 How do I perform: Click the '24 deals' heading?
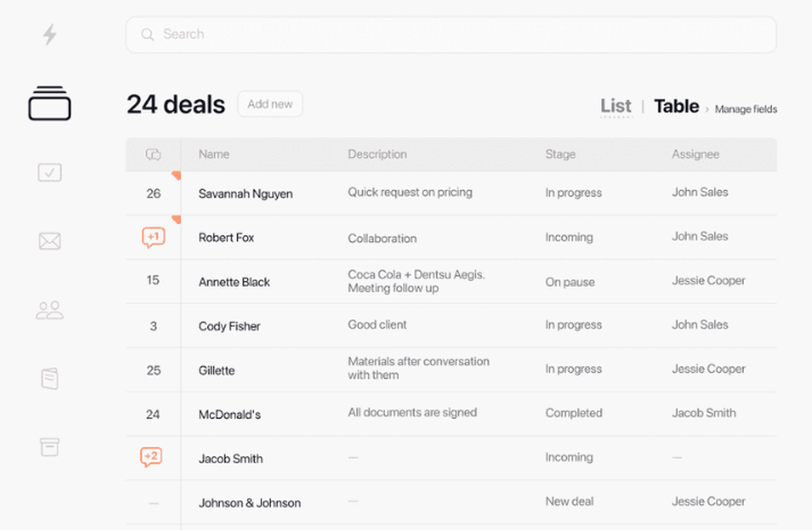pos(175,105)
